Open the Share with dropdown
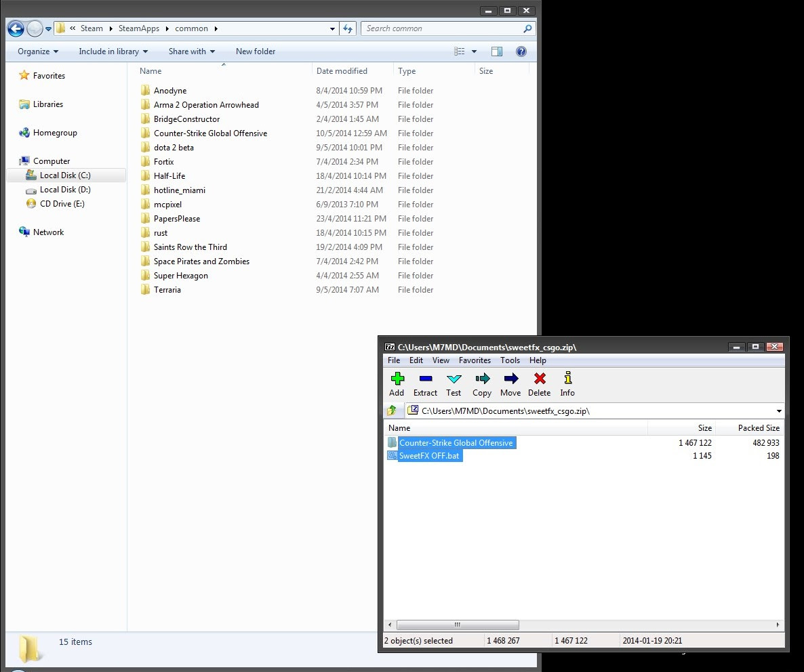 (192, 51)
